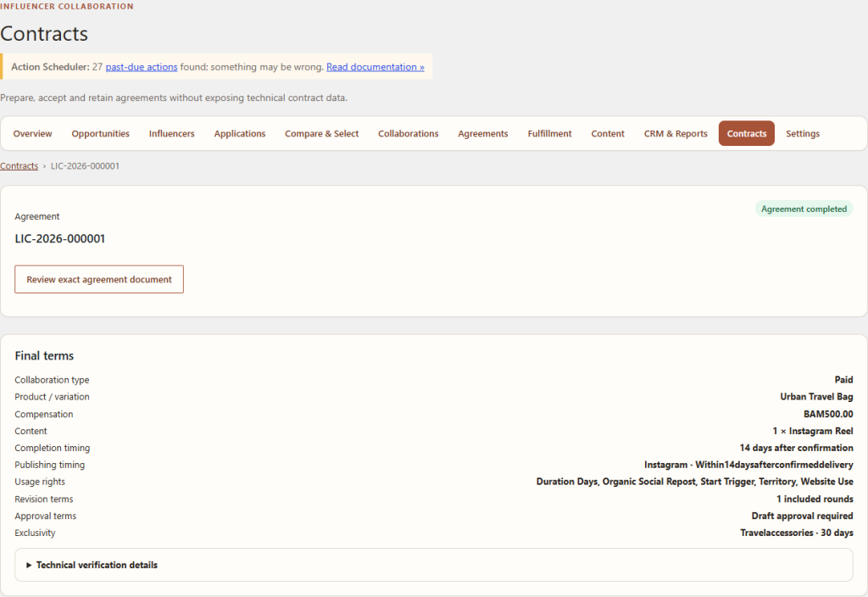
Task: Follow the past-due actions link
Action: [x=142, y=67]
